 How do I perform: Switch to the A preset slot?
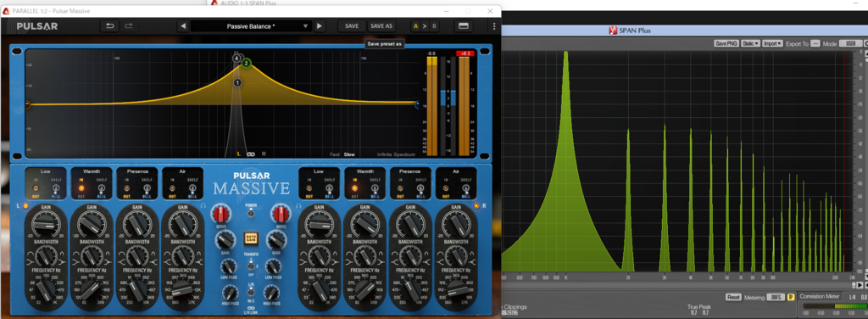[x=415, y=26]
